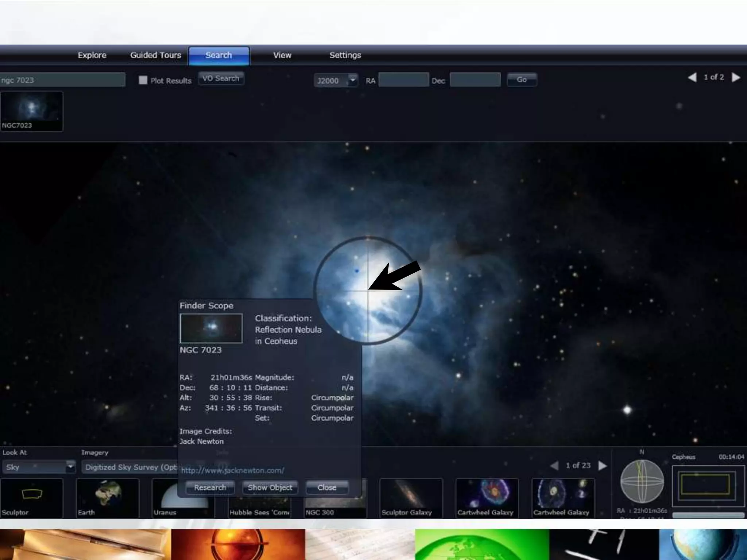Screen dimensions: 747x560
Task: Click the VO Search button
Action: coord(221,78)
